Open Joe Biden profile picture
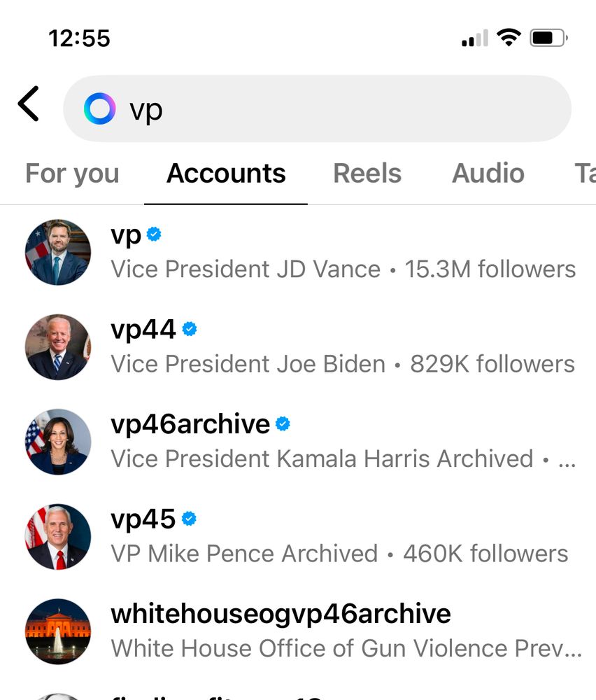This screenshot has width=596, height=700. 58,346
